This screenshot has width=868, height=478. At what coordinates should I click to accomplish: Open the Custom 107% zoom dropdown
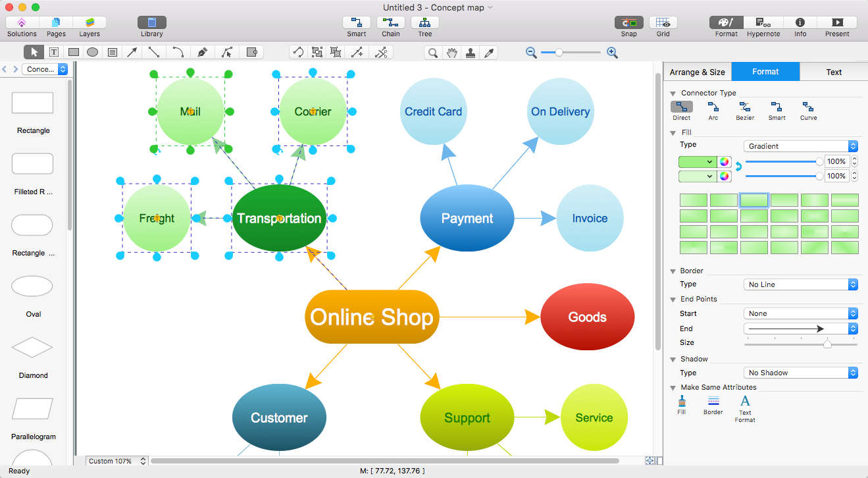(x=116, y=461)
